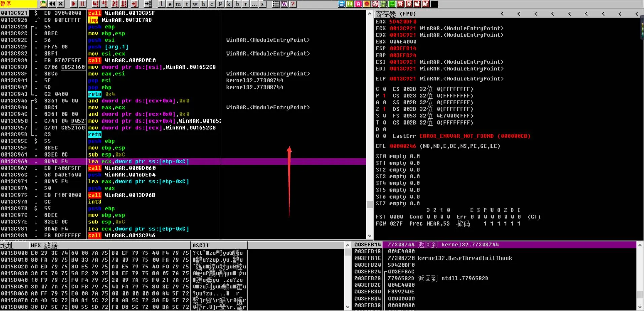The image size is (644, 311).
Task: Select the EFL value 00000246
Action: [x=403, y=146]
